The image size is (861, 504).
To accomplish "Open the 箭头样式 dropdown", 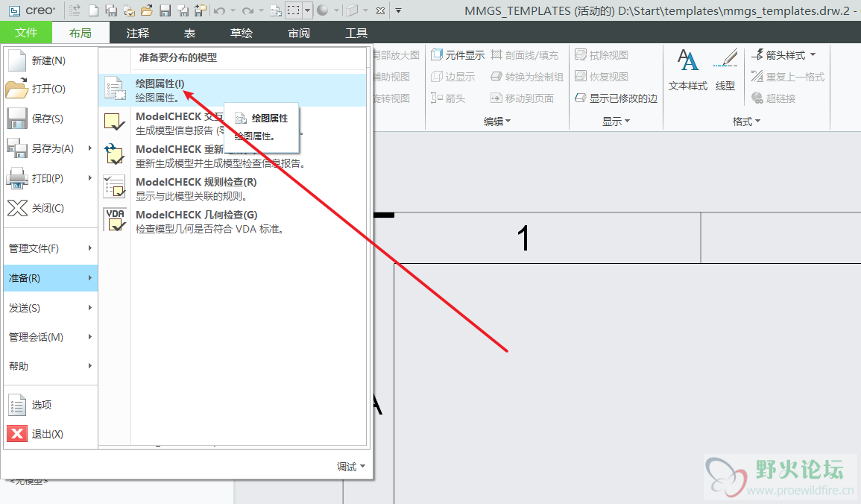I will coord(783,55).
